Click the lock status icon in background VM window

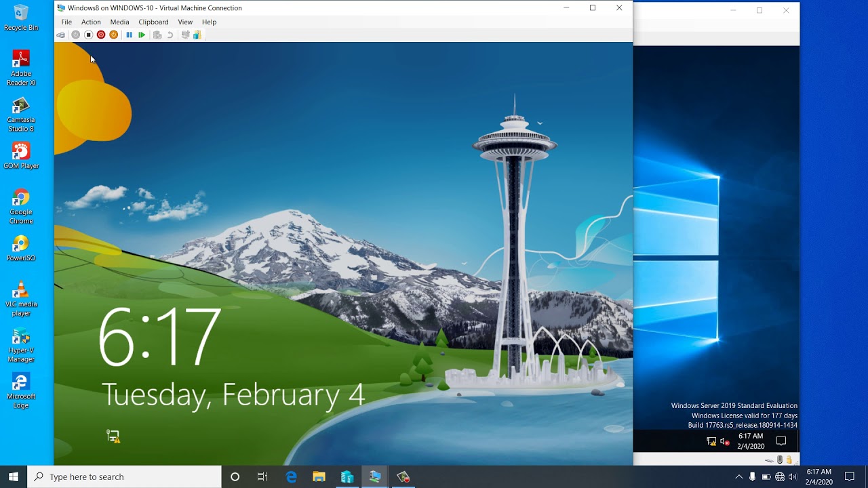[x=789, y=460]
